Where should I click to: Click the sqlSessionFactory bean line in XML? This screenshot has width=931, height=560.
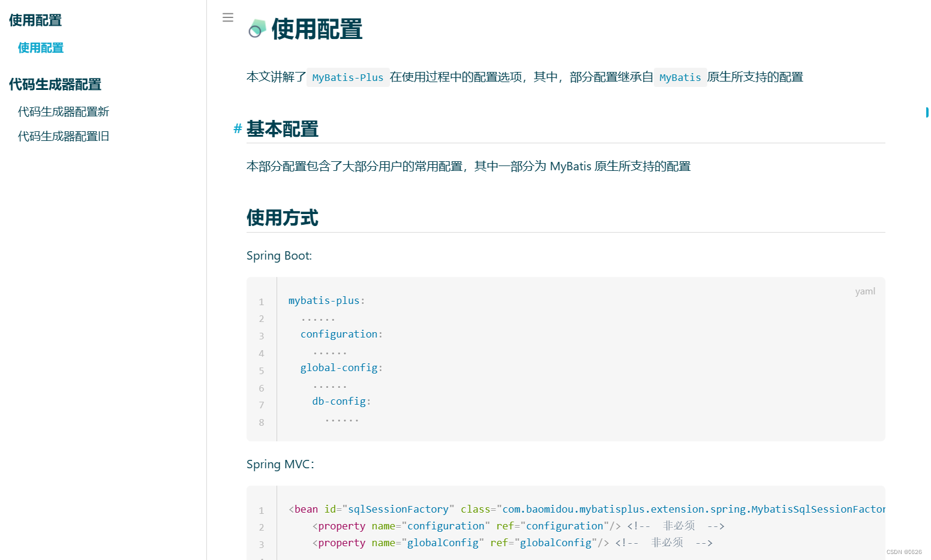click(x=587, y=509)
